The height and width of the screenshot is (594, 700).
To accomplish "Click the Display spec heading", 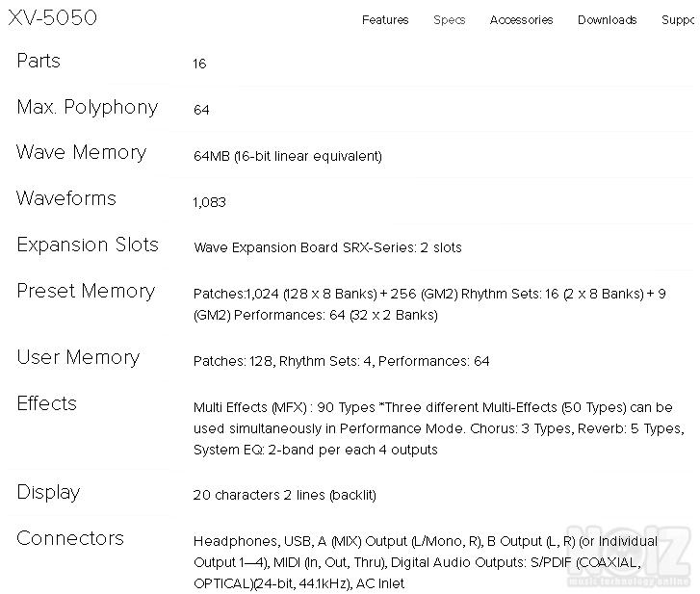I will click(48, 492).
